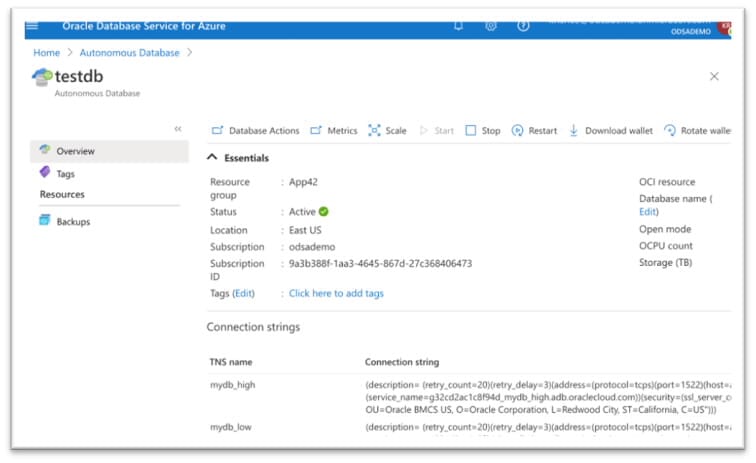Click the Scale icon button
This screenshot has height=463, width=756.
point(387,131)
